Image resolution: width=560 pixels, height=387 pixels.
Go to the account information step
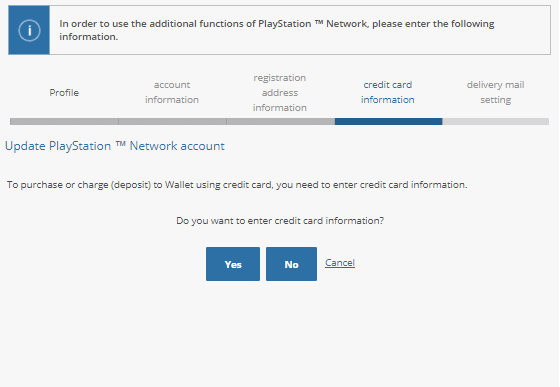172,92
